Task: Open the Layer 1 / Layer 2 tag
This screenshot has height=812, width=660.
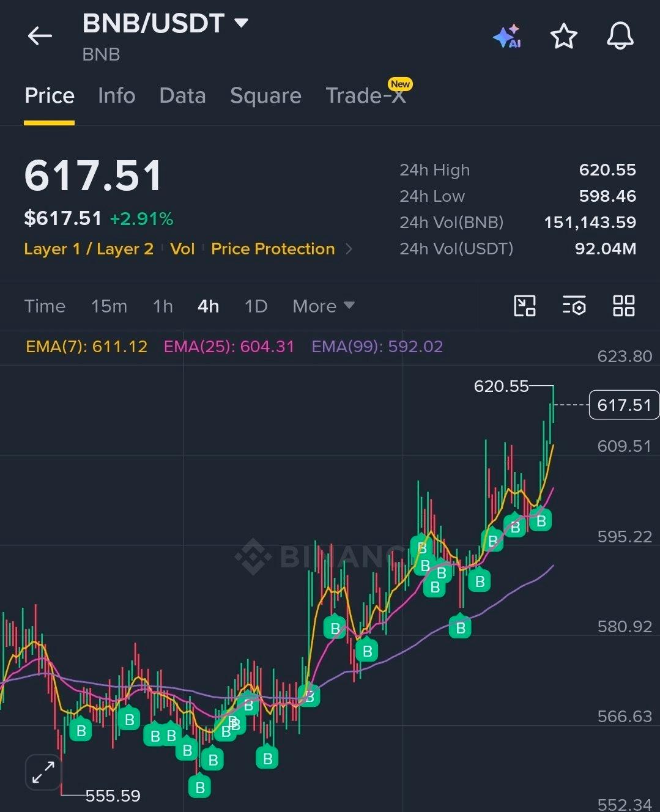Action: pos(89,249)
